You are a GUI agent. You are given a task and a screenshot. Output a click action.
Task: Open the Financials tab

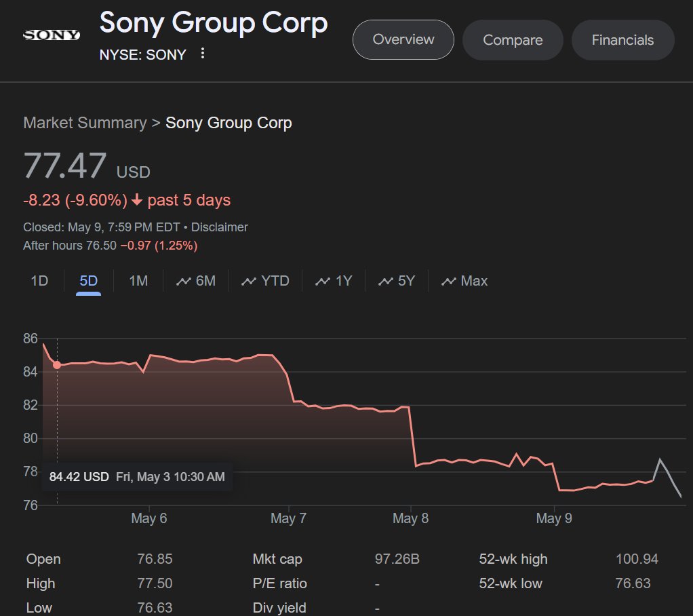tap(622, 40)
